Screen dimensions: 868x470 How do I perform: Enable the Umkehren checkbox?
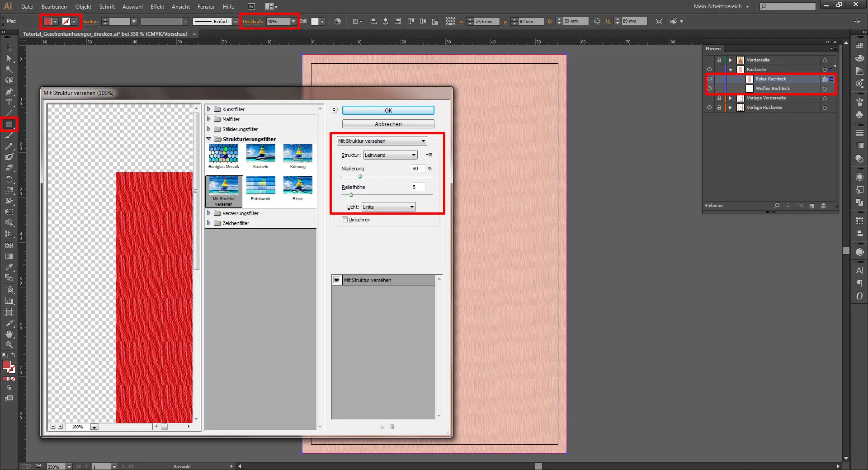[345, 220]
